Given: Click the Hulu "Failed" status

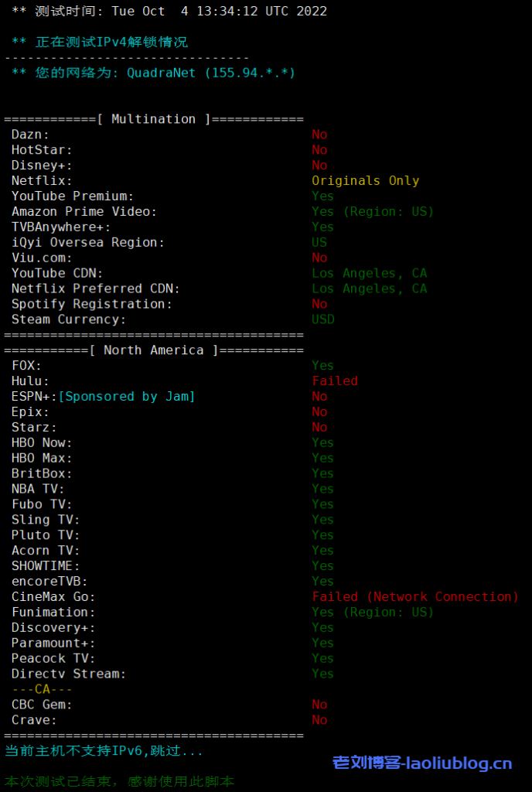Looking at the screenshot, I should (x=335, y=381).
